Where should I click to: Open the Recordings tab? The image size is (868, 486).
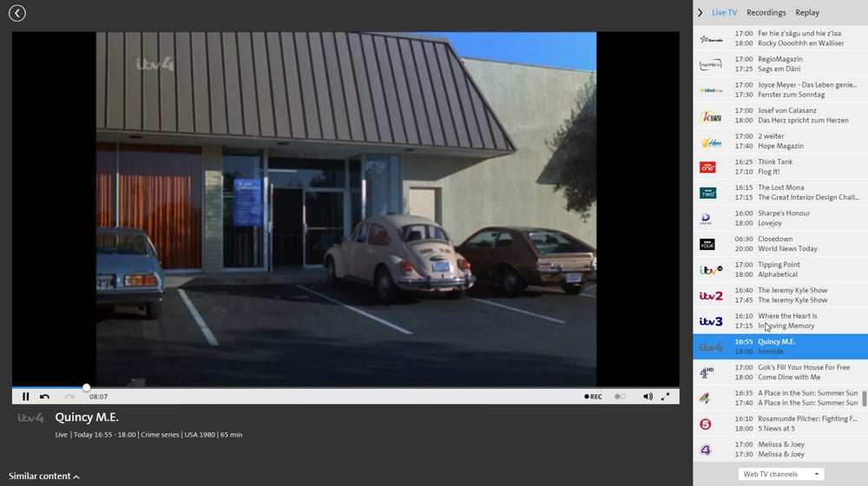tap(766, 12)
